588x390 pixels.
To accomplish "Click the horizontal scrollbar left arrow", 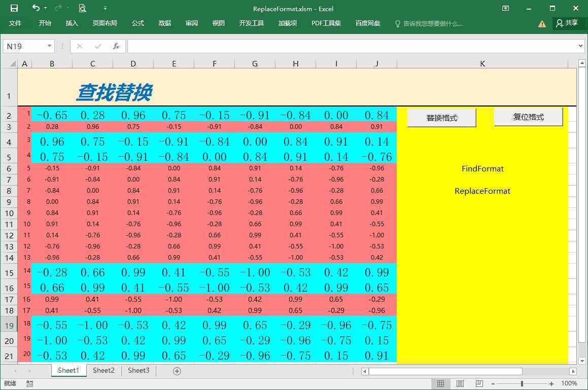I will [364, 371].
